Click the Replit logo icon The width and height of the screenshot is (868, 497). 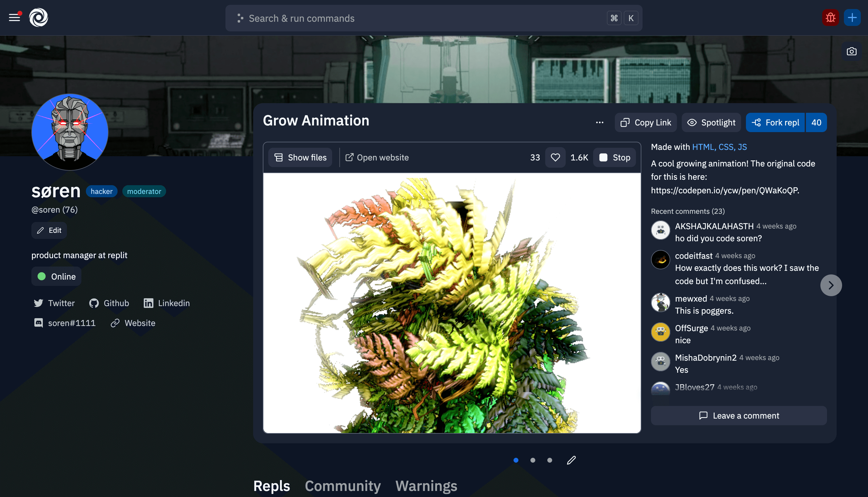39,17
